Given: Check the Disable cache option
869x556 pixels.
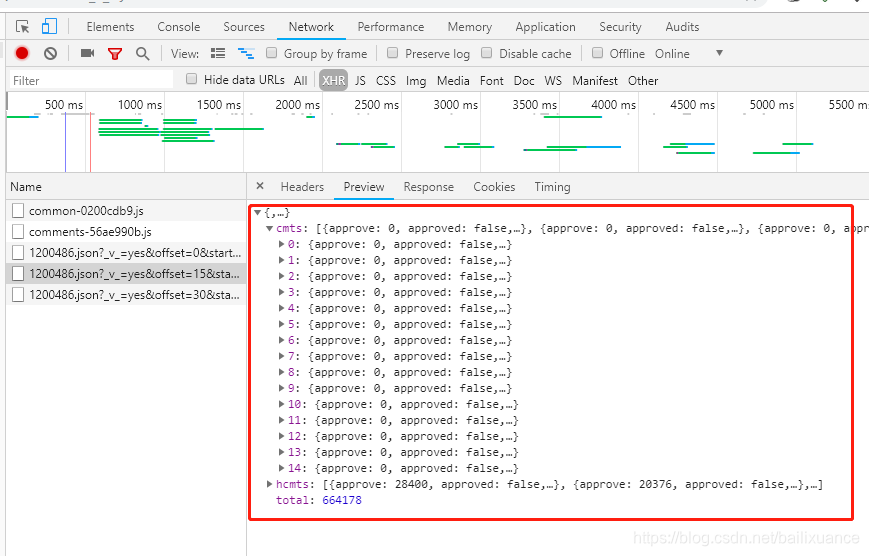Looking at the screenshot, I should (x=487, y=53).
